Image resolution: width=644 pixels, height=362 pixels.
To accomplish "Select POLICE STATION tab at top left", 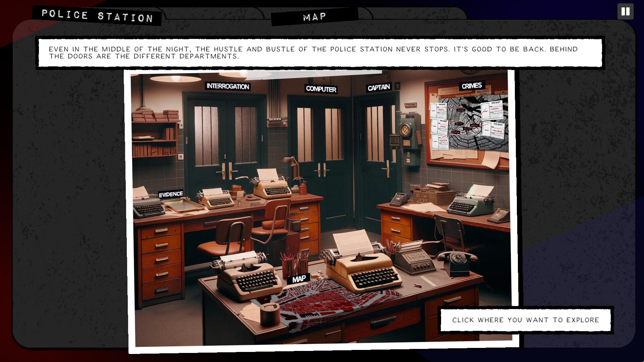I will click(98, 16).
